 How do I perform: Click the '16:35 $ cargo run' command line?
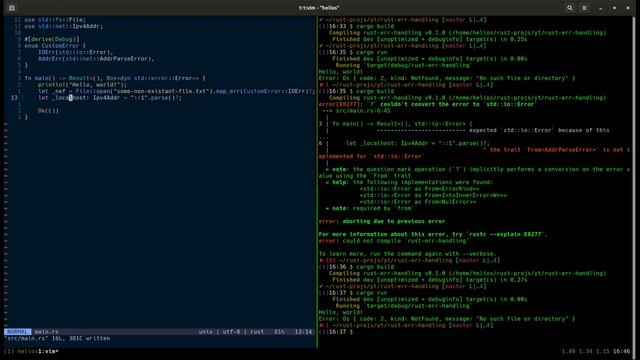(353, 52)
